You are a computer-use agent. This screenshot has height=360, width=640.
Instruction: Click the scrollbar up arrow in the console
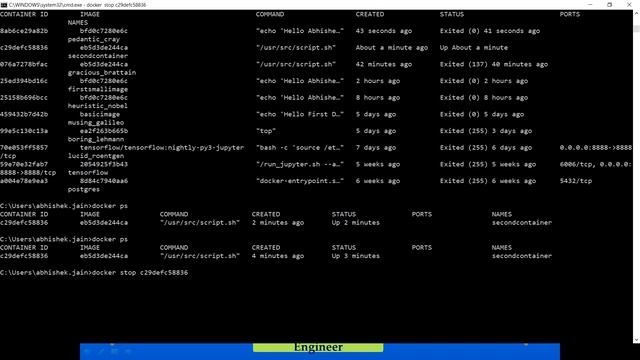[636, 13]
